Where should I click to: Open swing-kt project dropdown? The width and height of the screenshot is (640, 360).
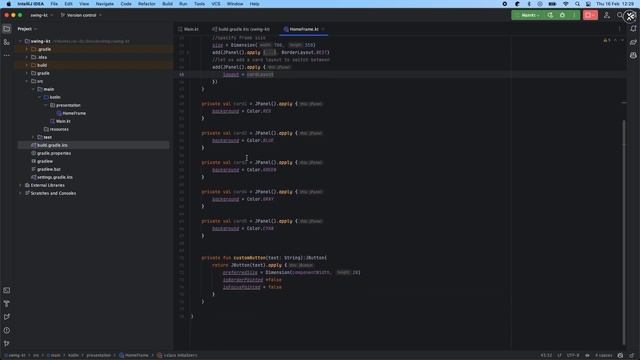coord(42,15)
